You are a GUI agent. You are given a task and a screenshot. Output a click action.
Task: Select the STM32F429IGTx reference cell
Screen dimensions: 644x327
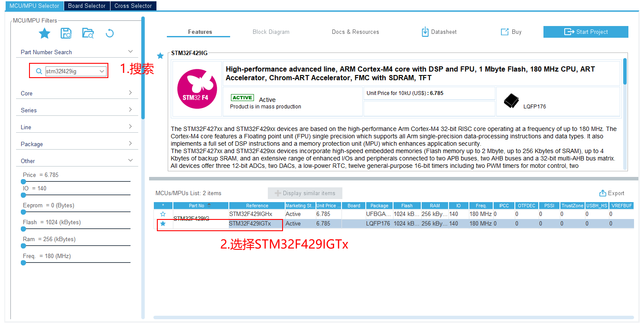pyautogui.click(x=257, y=224)
